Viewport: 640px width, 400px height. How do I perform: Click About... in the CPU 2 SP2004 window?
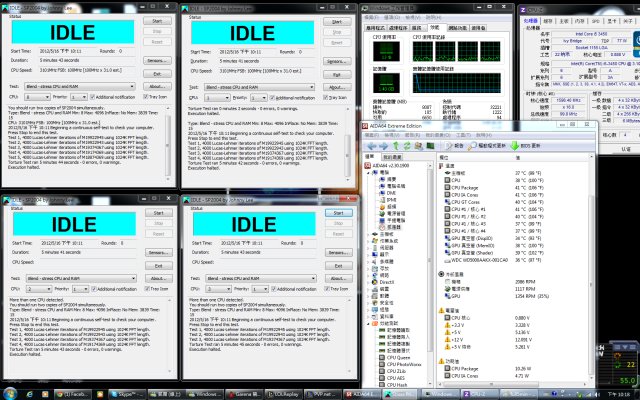[159, 278]
